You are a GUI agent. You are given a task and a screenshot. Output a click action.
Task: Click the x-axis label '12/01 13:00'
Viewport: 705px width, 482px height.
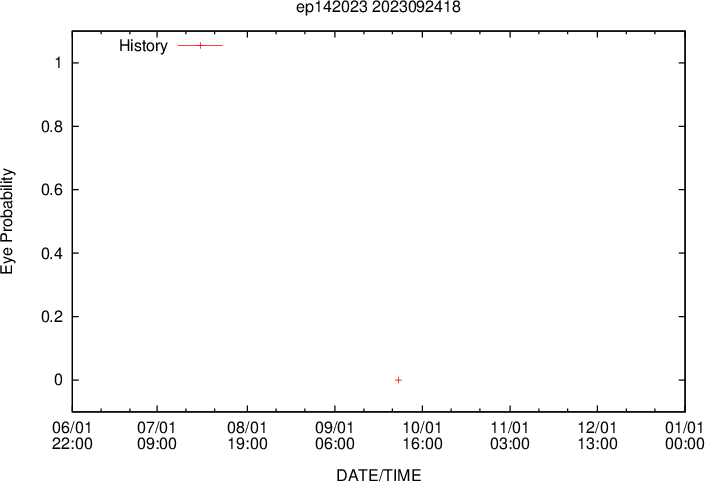[x=597, y=436]
